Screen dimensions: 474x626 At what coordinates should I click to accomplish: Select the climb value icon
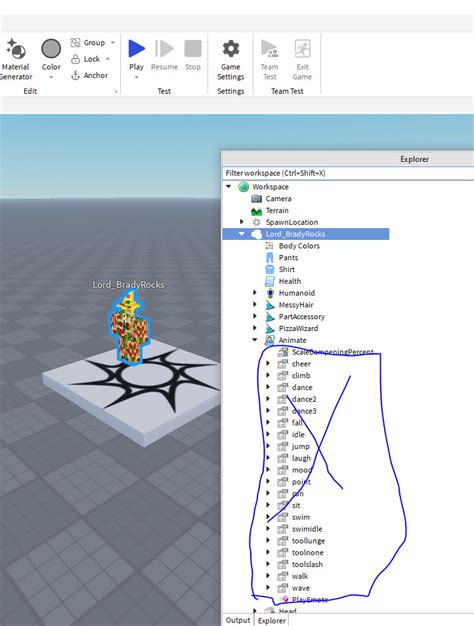[283, 375]
